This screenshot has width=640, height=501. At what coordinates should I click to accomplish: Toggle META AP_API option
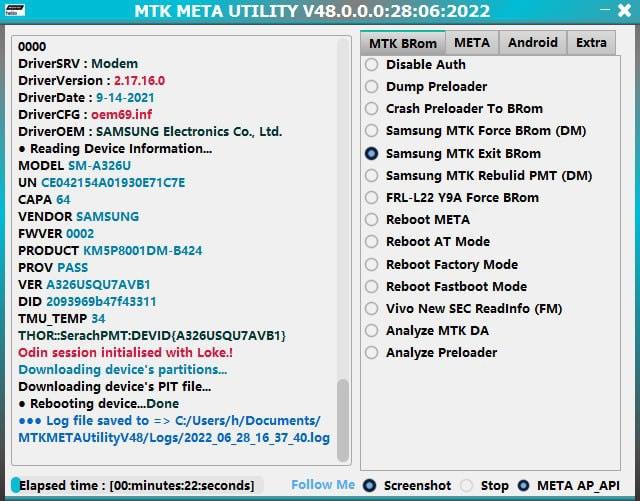pyautogui.click(x=523, y=485)
